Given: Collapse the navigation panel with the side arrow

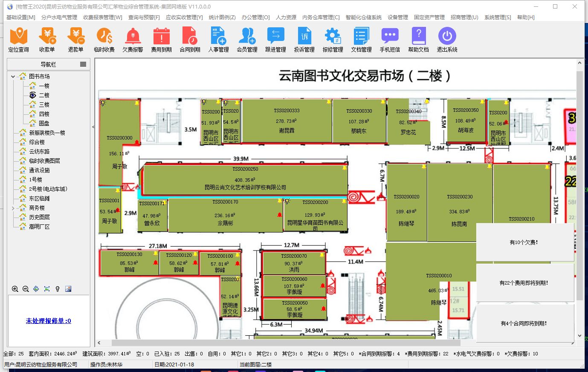Looking at the screenshot, I should pyautogui.click(x=93, y=127).
